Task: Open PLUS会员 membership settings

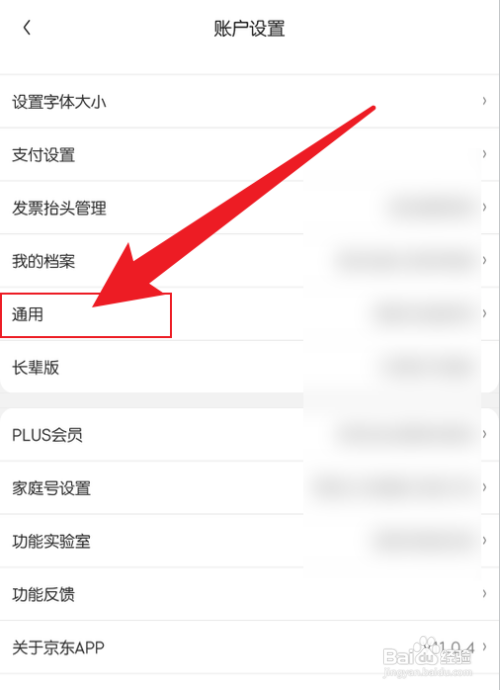Action: point(250,434)
